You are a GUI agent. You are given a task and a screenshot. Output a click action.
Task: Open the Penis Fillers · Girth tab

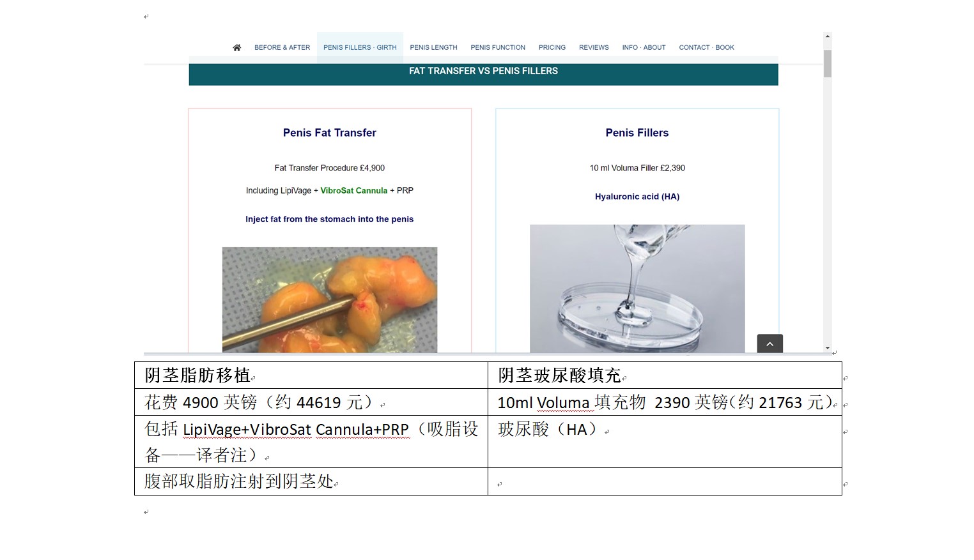360,47
